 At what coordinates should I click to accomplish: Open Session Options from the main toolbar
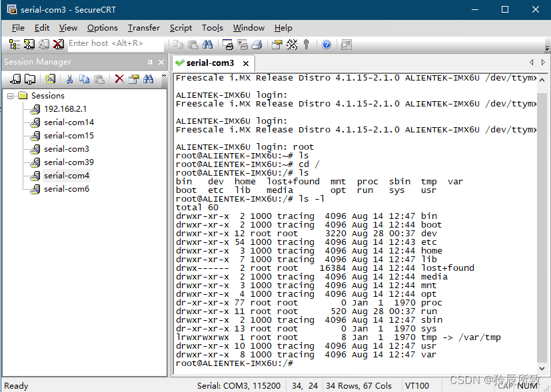point(277,45)
